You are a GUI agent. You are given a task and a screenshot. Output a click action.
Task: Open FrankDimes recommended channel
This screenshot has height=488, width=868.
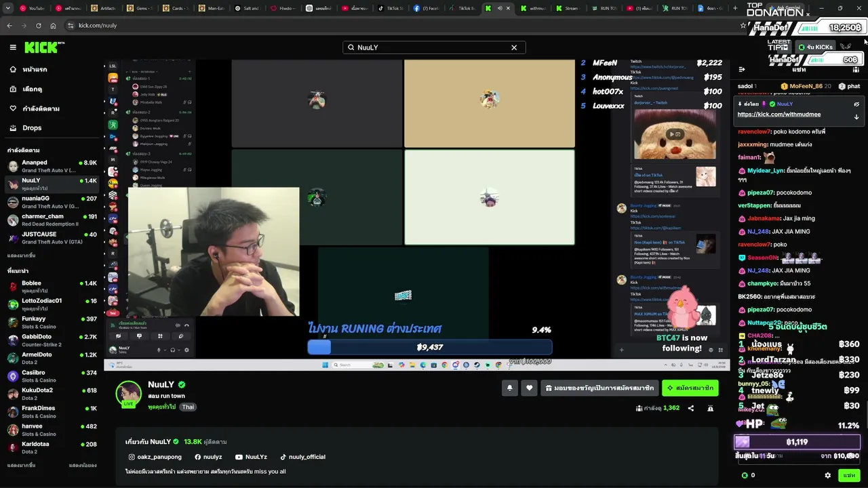click(x=52, y=412)
